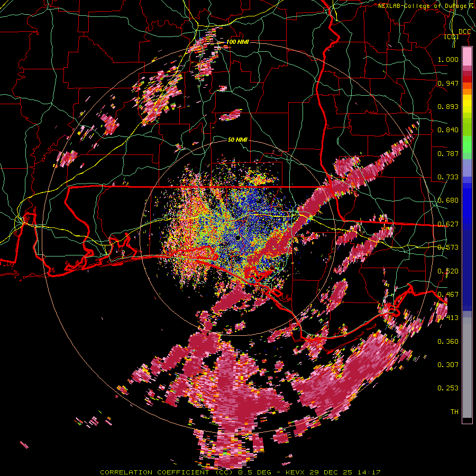The image size is (476, 476).
Task: Select the 100 NMI range ring label
Action: pos(237,42)
